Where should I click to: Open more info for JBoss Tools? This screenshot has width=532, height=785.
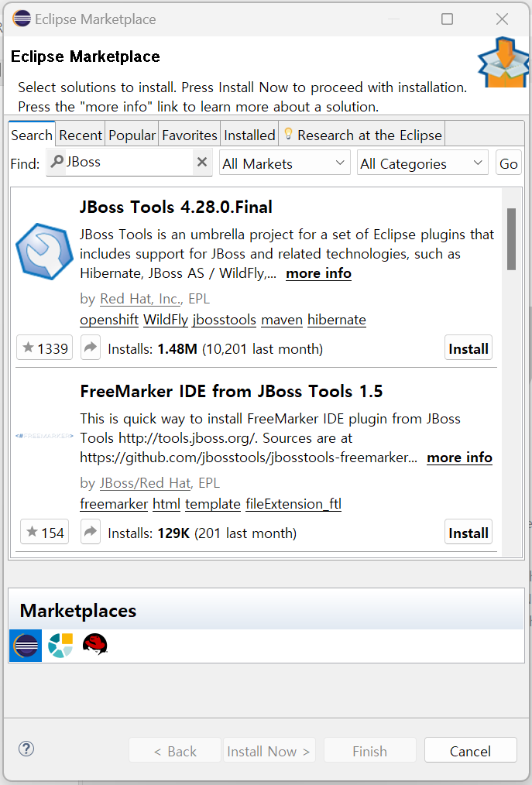point(318,273)
